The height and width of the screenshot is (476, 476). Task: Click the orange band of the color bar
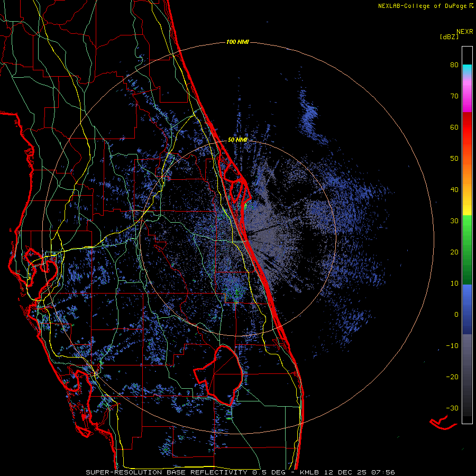pyautogui.click(x=467, y=173)
